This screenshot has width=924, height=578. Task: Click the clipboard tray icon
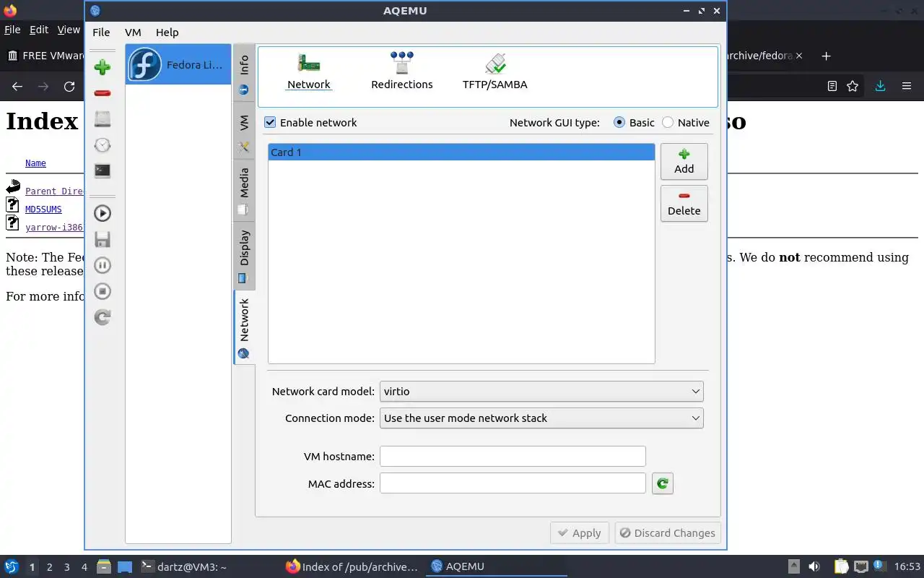pos(841,566)
